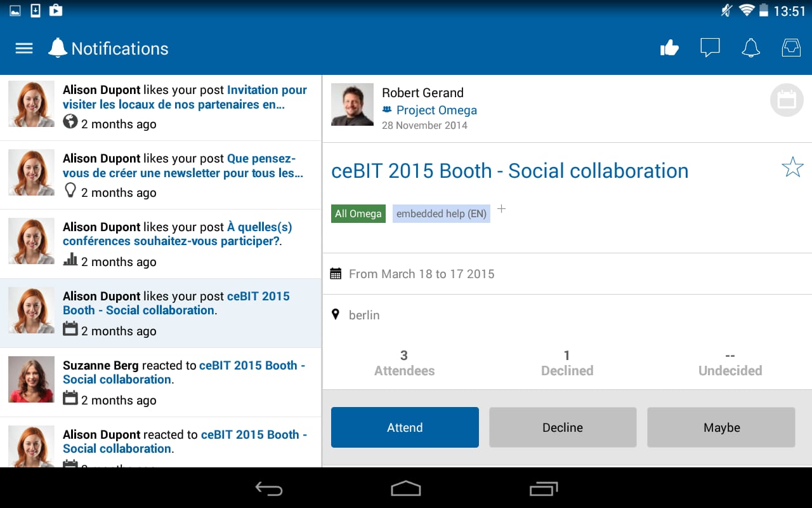Tap the Android back navigation button
Image resolution: width=812 pixels, height=508 pixels.
click(x=269, y=488)
